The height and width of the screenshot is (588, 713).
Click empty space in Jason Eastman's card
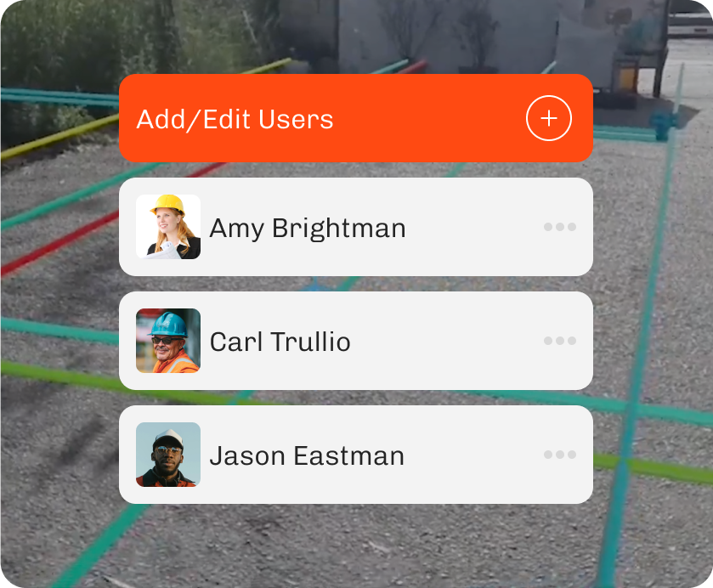(x=473, y=455)
